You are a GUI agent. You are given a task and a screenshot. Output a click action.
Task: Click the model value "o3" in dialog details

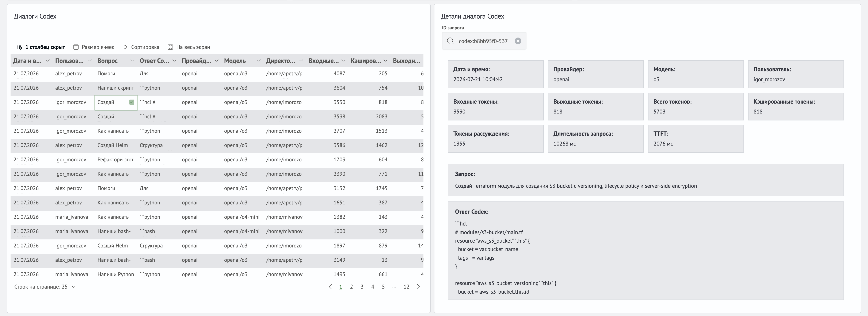coord(656,80)
